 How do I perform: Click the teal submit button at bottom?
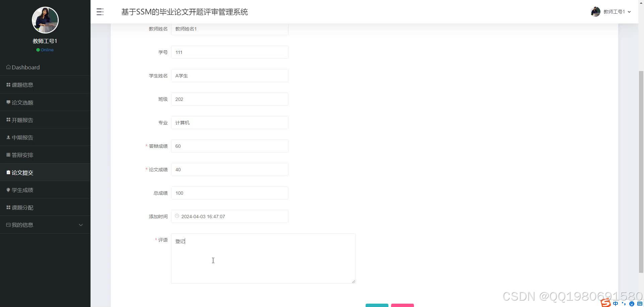pos(377,305)
